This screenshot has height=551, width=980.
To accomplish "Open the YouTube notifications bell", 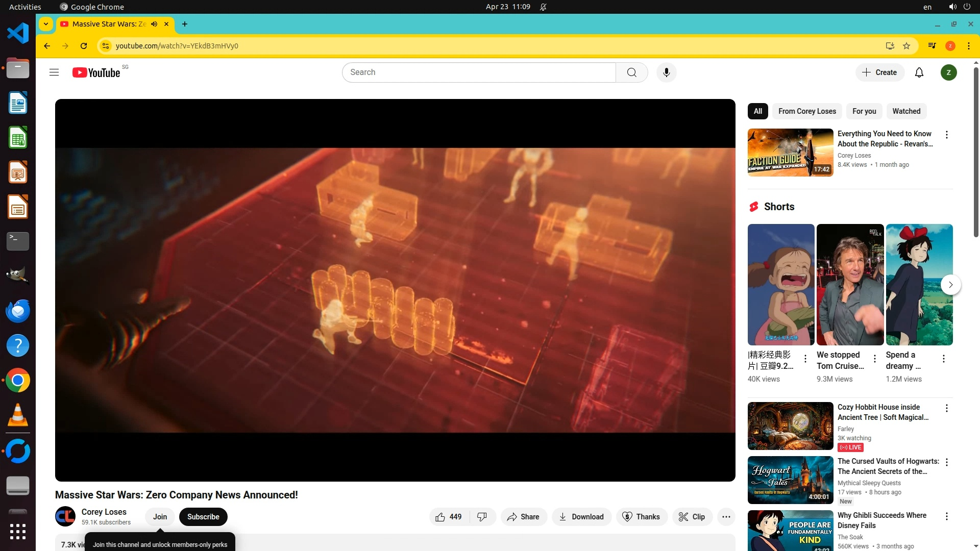I will click(x=919, y=72).
